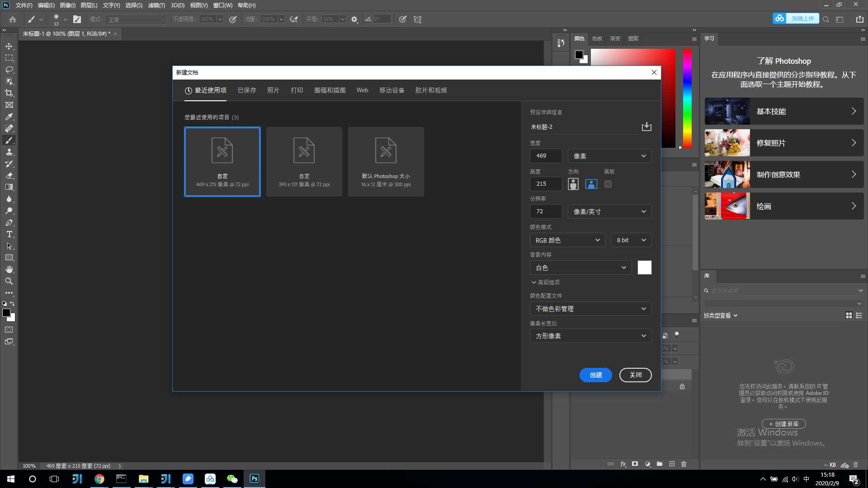Viewport: 868px width, 488px height.
Task: Select the Clone Stamp tool
Action: tap(9, 152)
